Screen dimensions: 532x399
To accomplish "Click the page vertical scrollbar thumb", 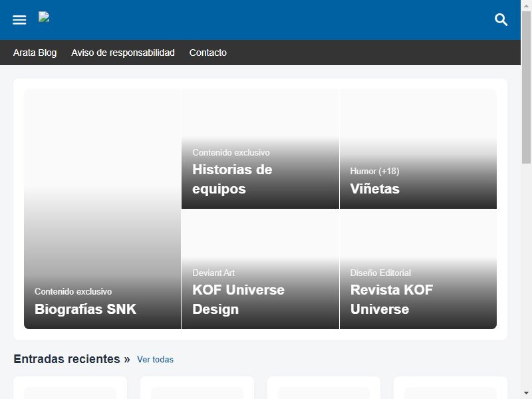I will pyautogui.click(x=526, y=88).
